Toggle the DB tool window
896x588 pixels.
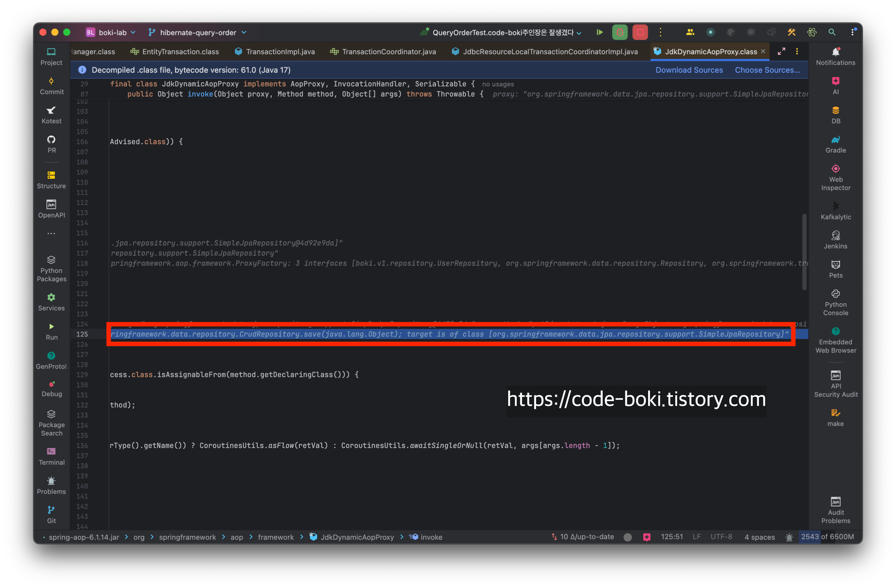point(835,115)
